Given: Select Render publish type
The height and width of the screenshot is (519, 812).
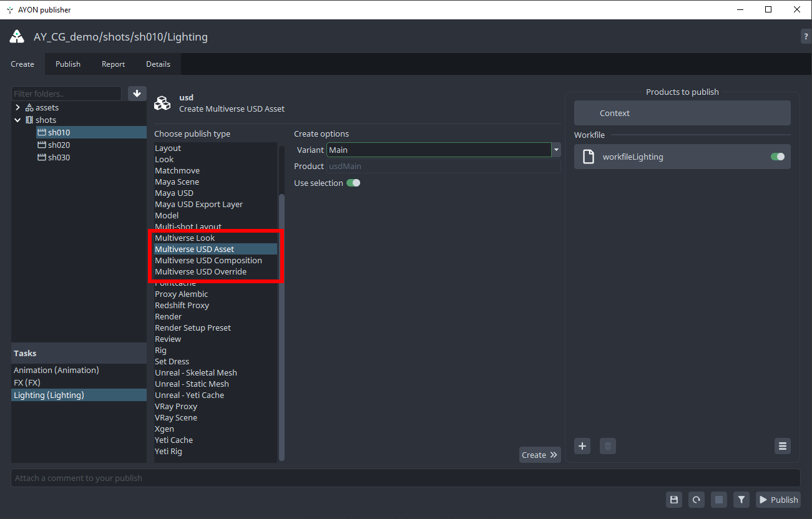Looking at the screenshot, I should click(x=215, y=316).
